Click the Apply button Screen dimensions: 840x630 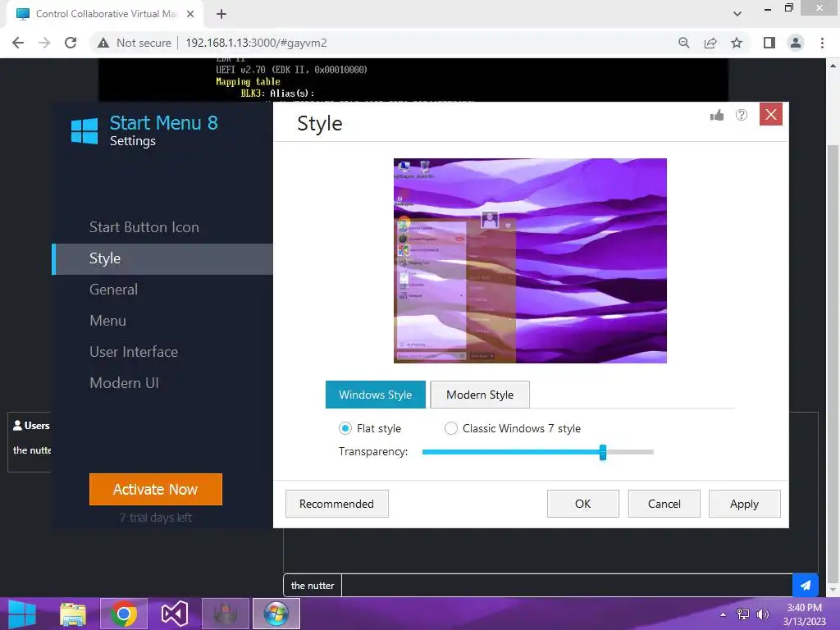point(745,504)
